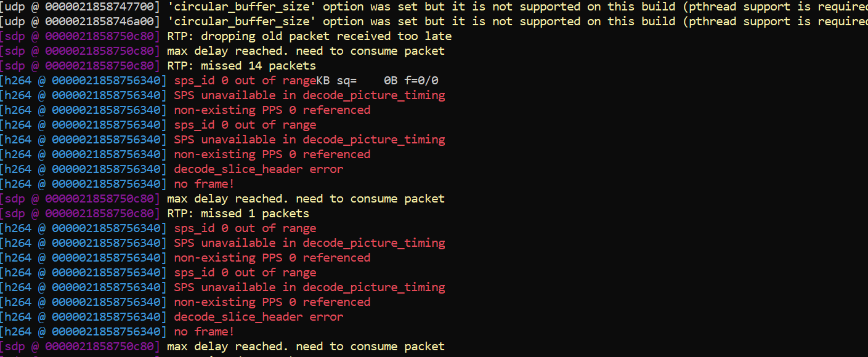Image resolution: width=868 pixels, height=357 pixels.
Task: Click the last "no frame!" error message
Action: [x=204, y=332]
